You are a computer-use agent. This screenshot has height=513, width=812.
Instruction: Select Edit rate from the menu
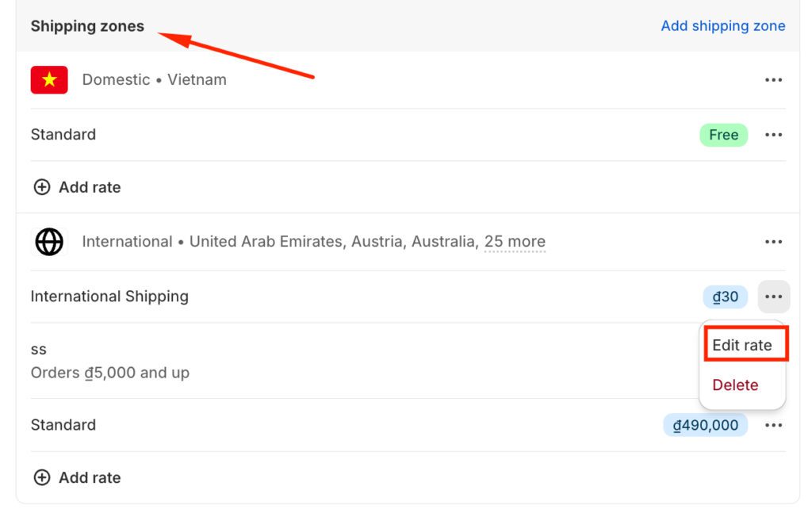click(x=742, y=345)
